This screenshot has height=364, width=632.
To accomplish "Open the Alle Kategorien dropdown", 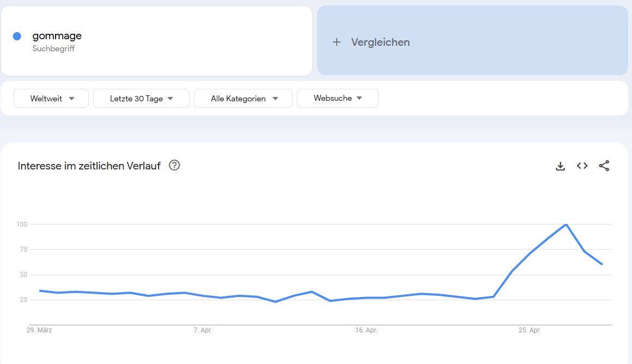I will [x=243, y=99].
